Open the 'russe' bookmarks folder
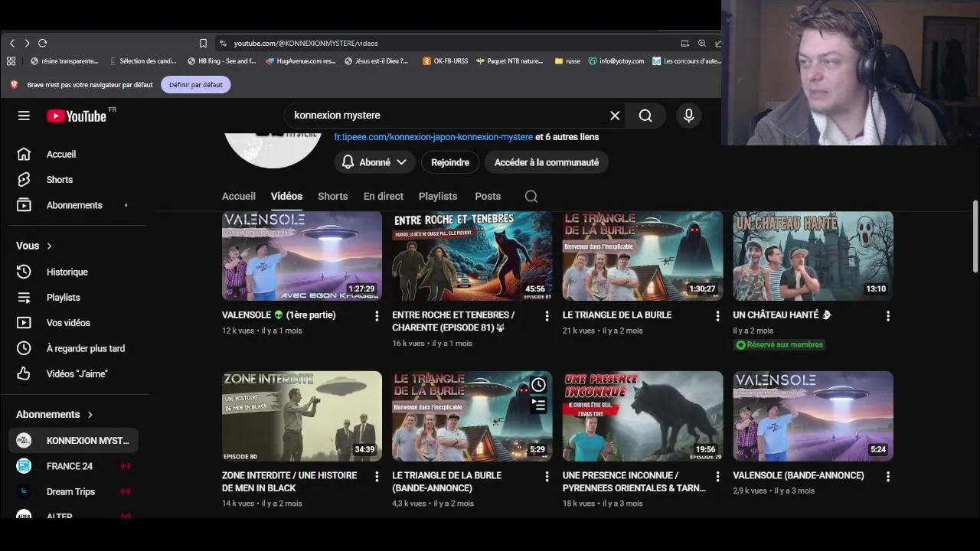The height and width of the screenshot is (551, 980). tap(567, 61)
